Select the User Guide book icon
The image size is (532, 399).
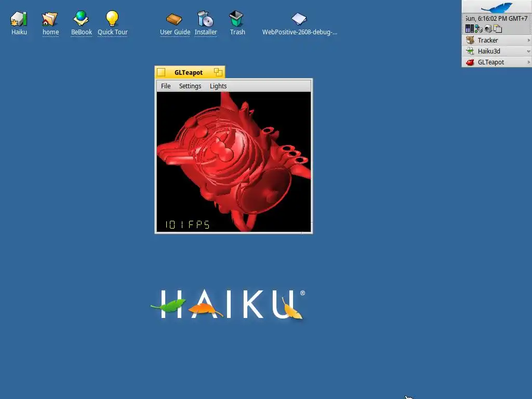[x=174, y=19]
